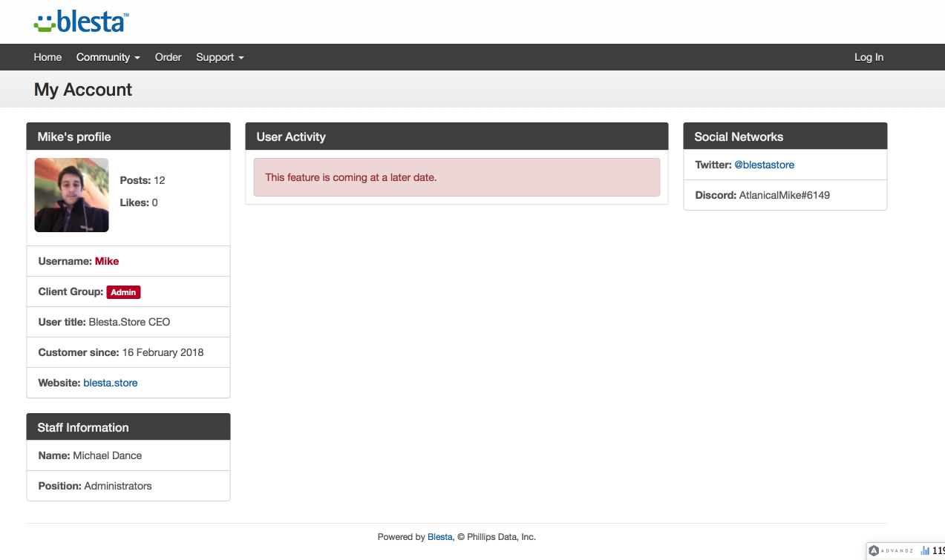Click the Position: Administrators row
The image size is (945, 560).
click(128, 486)
